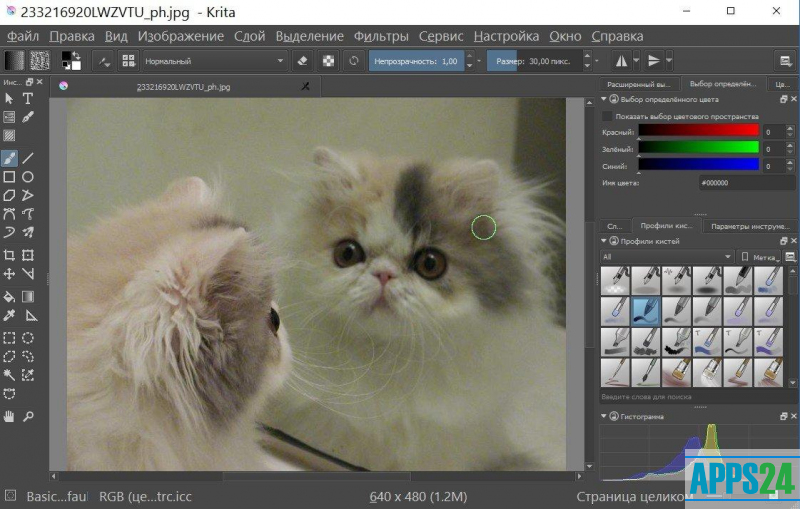Toggle vertical mirror mode
800x509 pixels.
(x=654, y=61)
